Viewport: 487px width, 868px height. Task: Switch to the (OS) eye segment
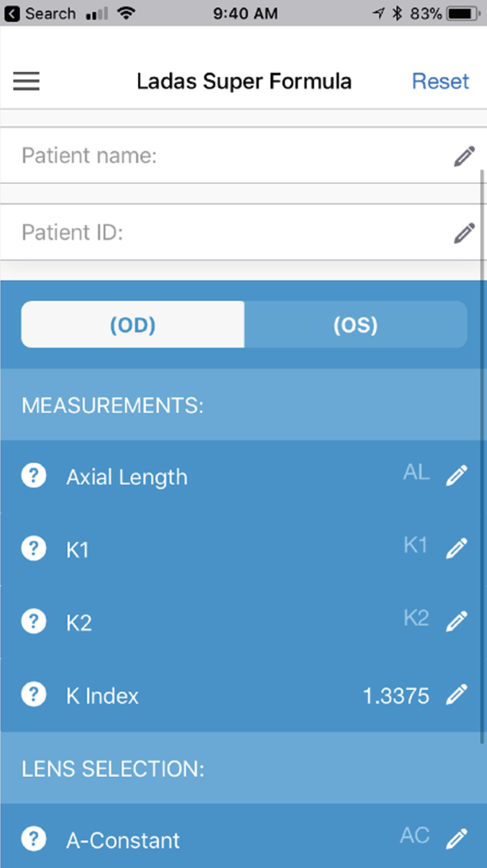pos(355,325)
